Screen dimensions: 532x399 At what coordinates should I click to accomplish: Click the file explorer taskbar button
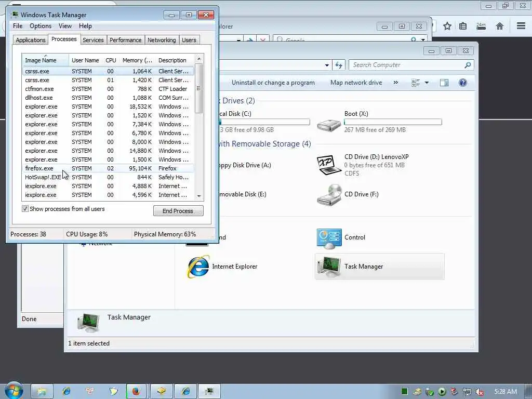(x=42, y=392)
